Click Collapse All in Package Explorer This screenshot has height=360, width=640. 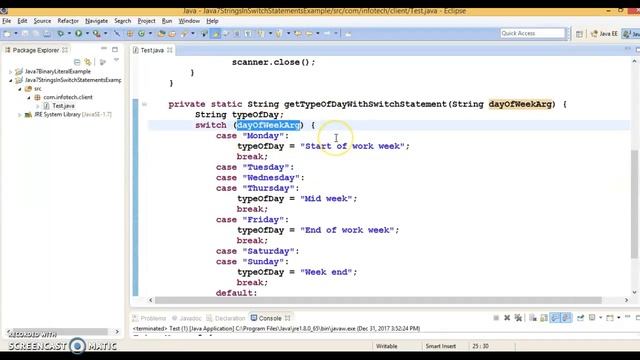click(x=77, y=62)
